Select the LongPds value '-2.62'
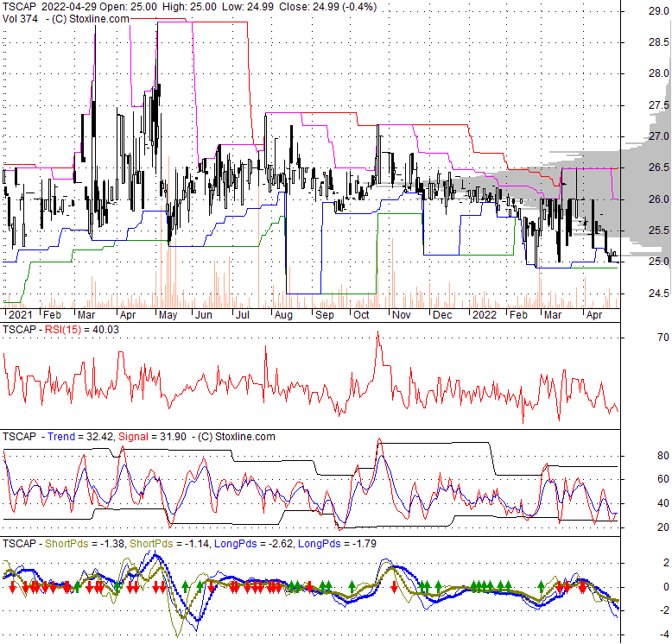Screen dimensions: 672x644 point(280,544)
